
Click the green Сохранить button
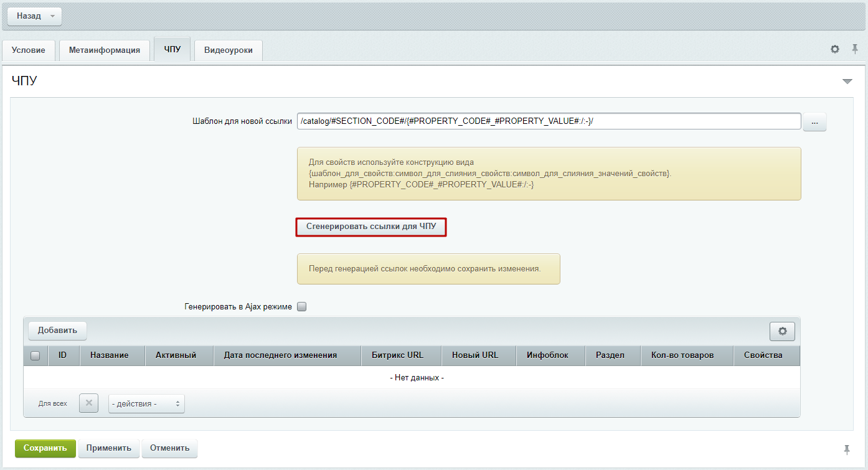click(x=45, y=448)
